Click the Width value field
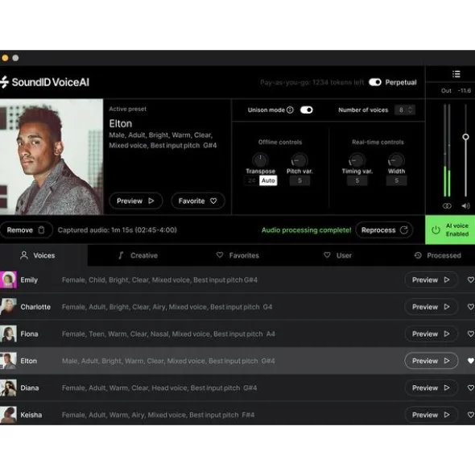 tap(396, 180)
